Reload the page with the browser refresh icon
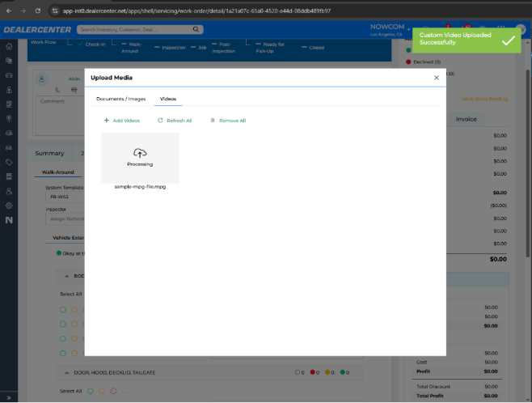This screenshot has width=532, height=403. pos(38,11)
